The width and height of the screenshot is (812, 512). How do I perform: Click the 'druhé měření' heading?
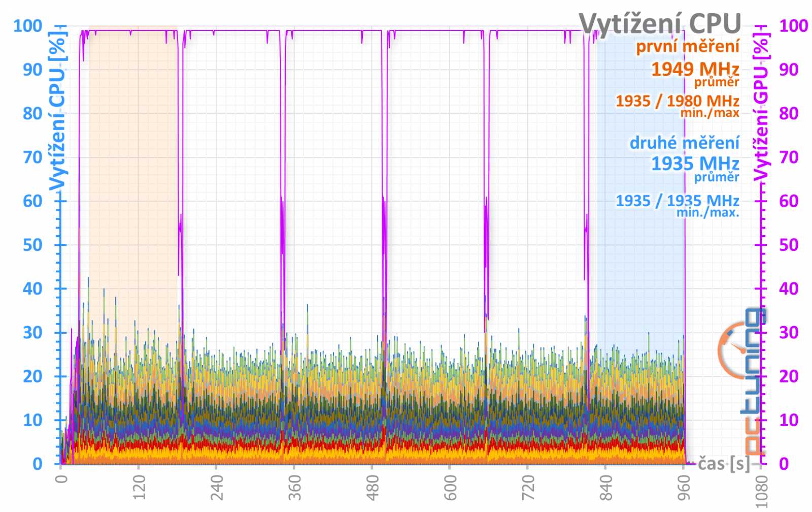coord(685,142)
